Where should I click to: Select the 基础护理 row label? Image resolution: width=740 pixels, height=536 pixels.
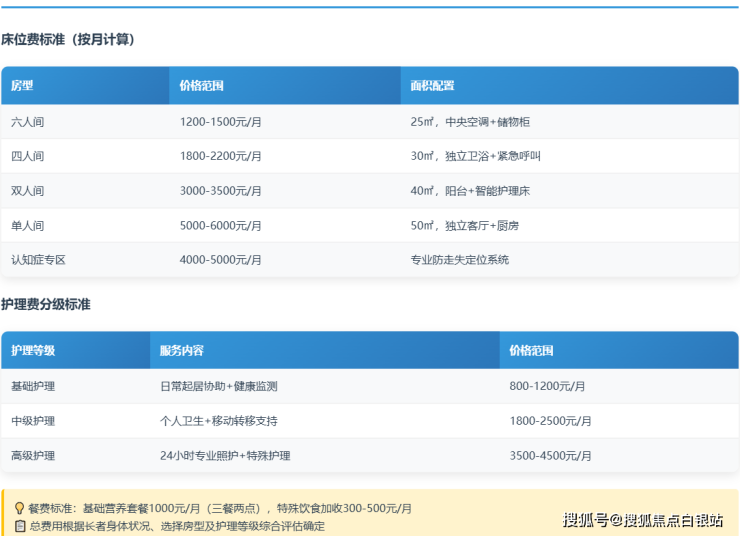coord(33,386)
